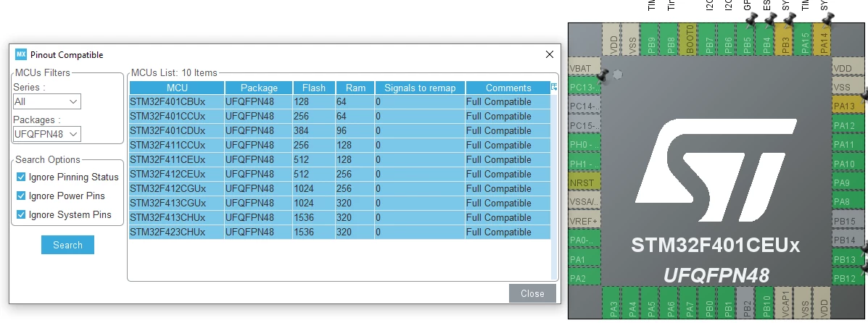Open the Series dropdown
The image size is (868, 323).
point(47,101)
